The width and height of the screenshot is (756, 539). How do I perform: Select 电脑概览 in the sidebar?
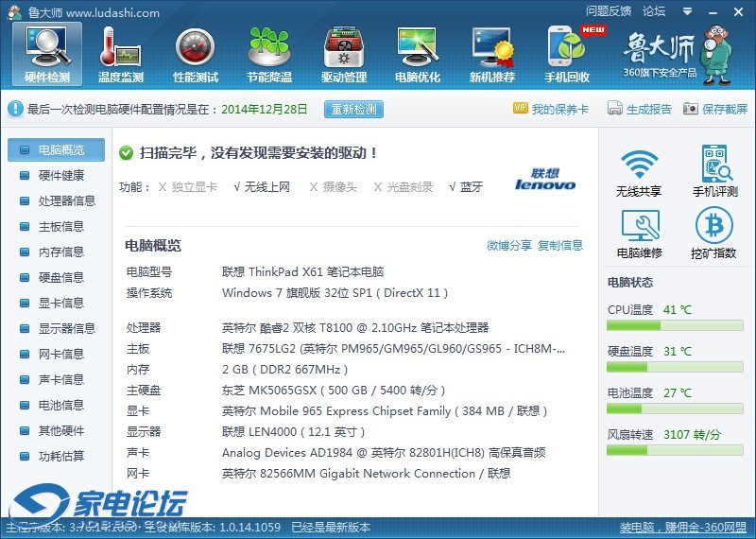point(56,149)
